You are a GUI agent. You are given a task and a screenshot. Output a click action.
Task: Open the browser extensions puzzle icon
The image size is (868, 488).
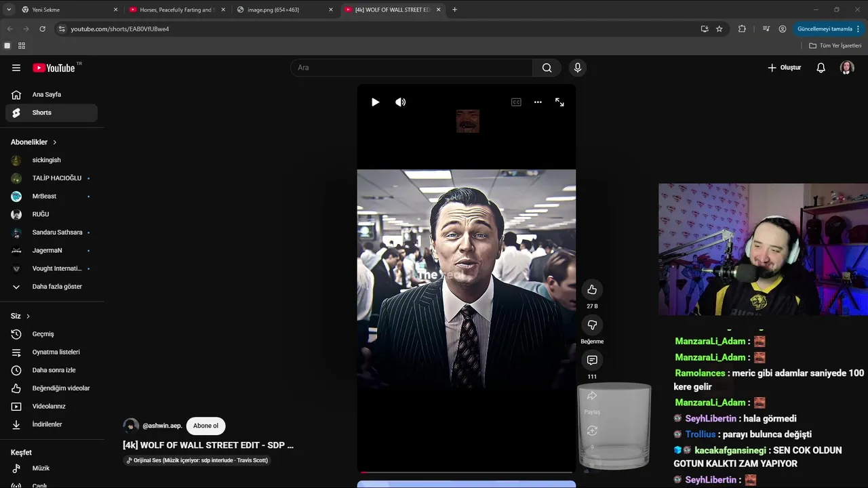pos(742,29)
